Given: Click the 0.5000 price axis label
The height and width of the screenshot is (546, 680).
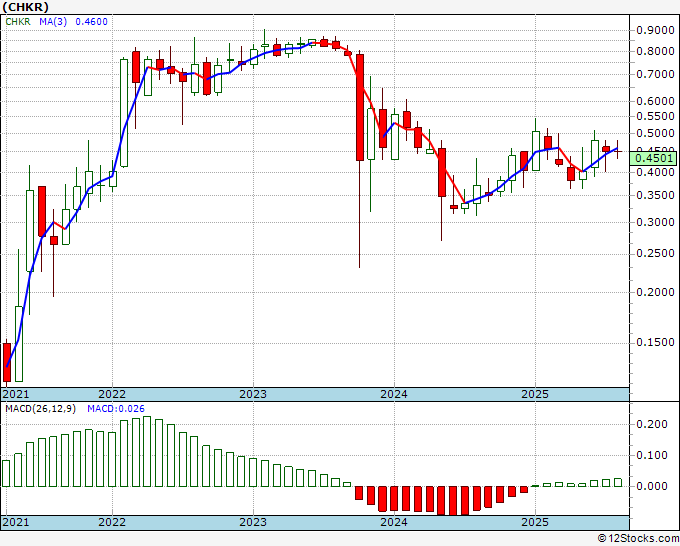Looking at the screenshot, I should click(x=655, y=133).
